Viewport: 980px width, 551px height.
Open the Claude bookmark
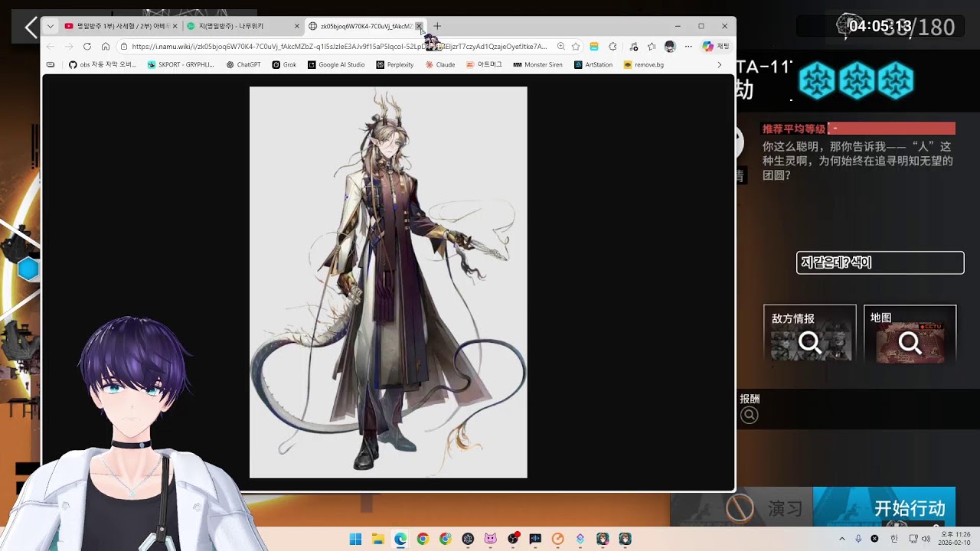pos(440,65)
